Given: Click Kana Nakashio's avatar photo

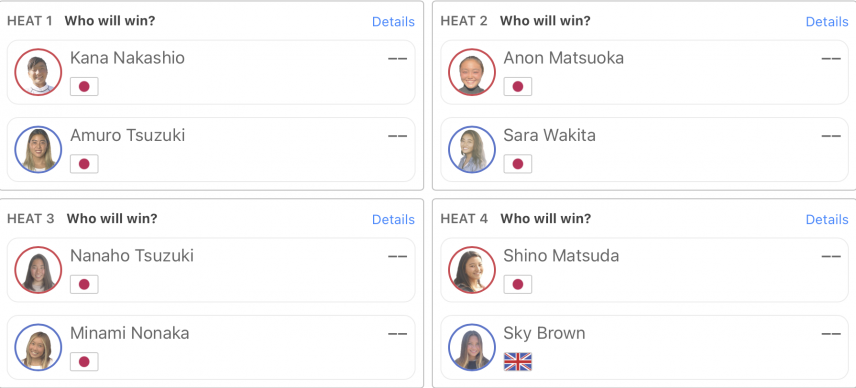Looking at the screenshot, I should click(38, 72).
